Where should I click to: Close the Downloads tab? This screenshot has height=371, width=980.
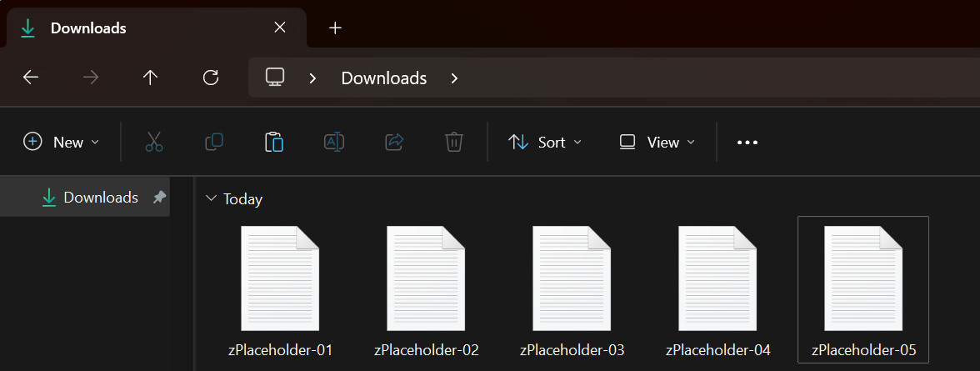coord(280,28)
